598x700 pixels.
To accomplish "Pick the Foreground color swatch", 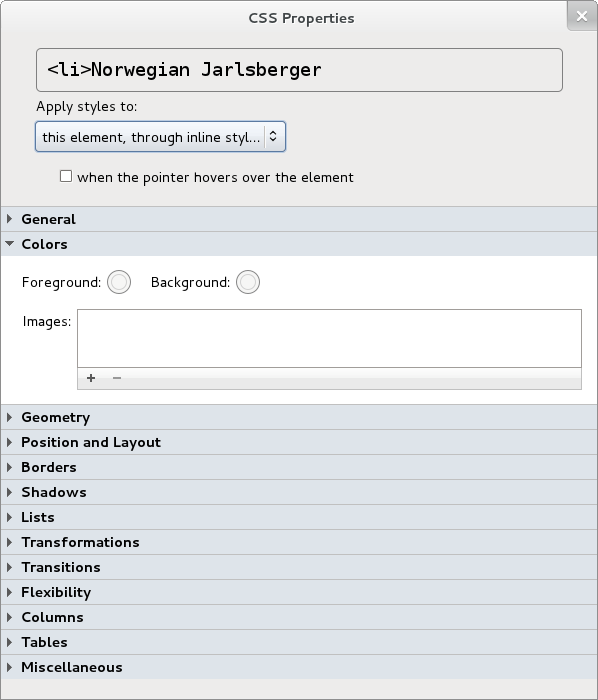I will [119, 282].
